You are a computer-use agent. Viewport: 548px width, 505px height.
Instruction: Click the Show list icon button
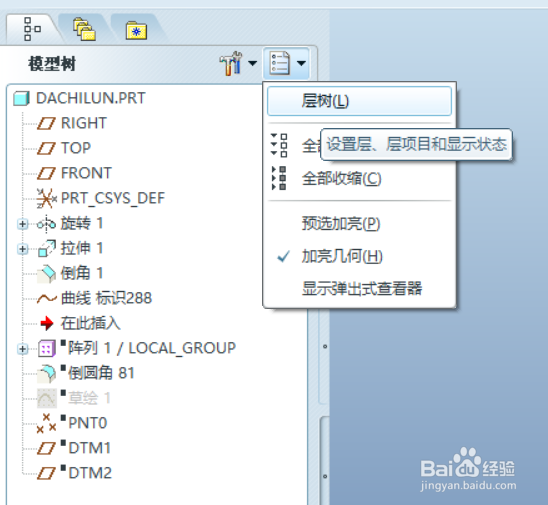pyautogui.click(x=280, y=63)
